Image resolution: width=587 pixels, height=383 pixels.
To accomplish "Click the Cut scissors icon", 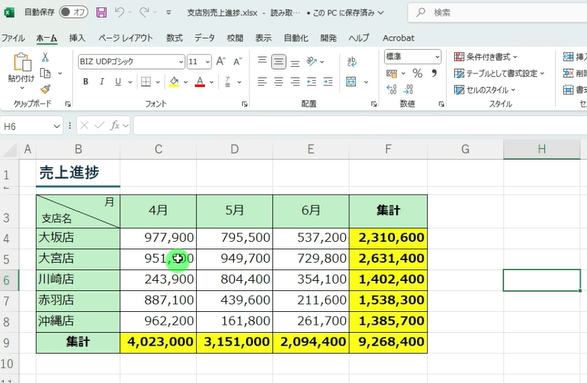I will coord(45,57).
